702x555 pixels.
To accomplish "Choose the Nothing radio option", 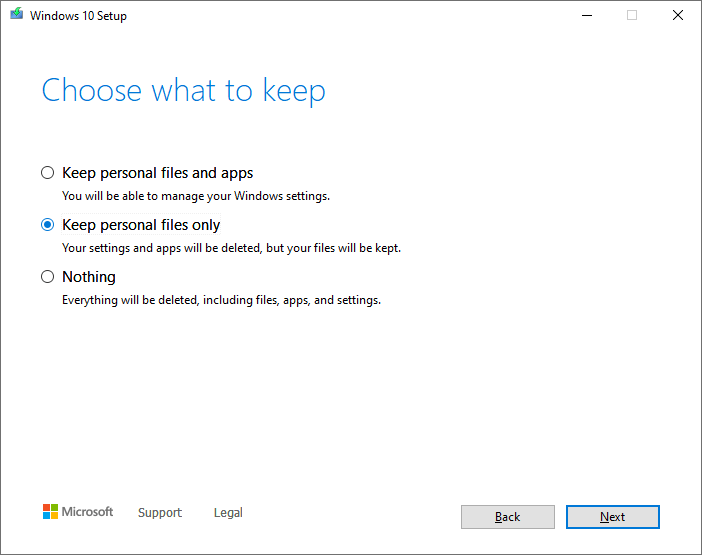I will (x=47, y=277).
